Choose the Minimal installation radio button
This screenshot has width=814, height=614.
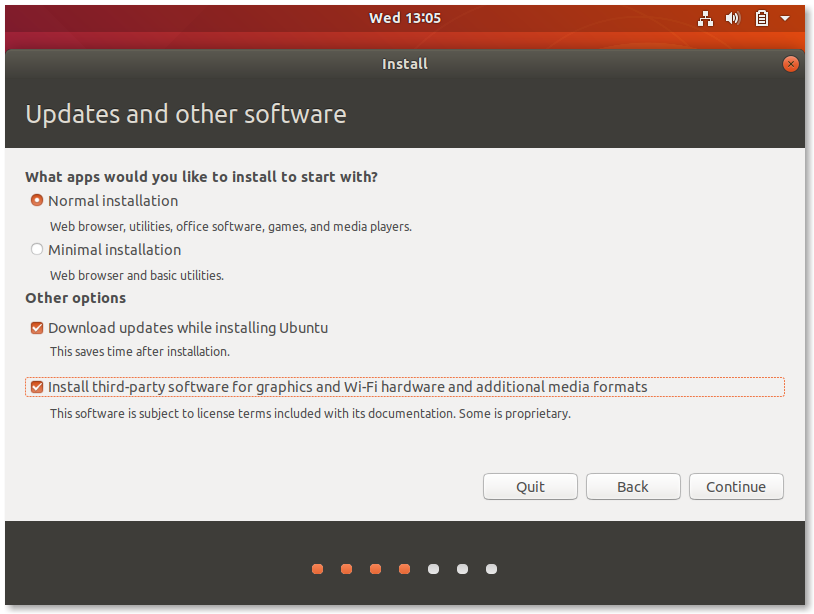click(37, 250)
